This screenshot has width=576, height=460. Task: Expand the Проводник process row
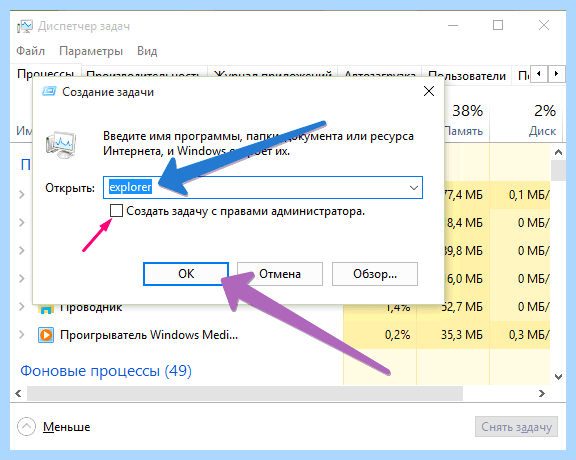(22, 307)
